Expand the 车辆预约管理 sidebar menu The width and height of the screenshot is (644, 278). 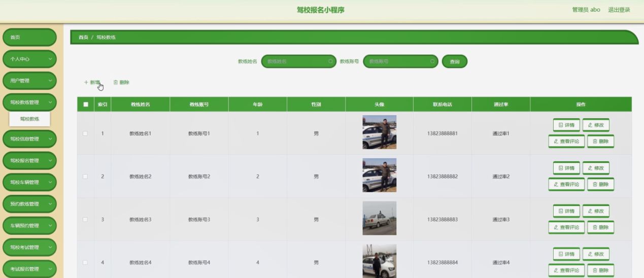point(29,226)
